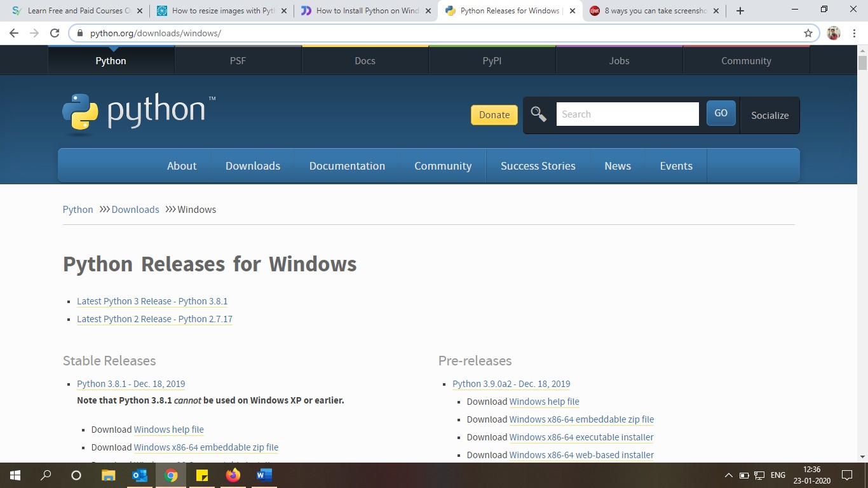
Task: Open the Downloads navigation menu
Action: click(x=252, y=166)
